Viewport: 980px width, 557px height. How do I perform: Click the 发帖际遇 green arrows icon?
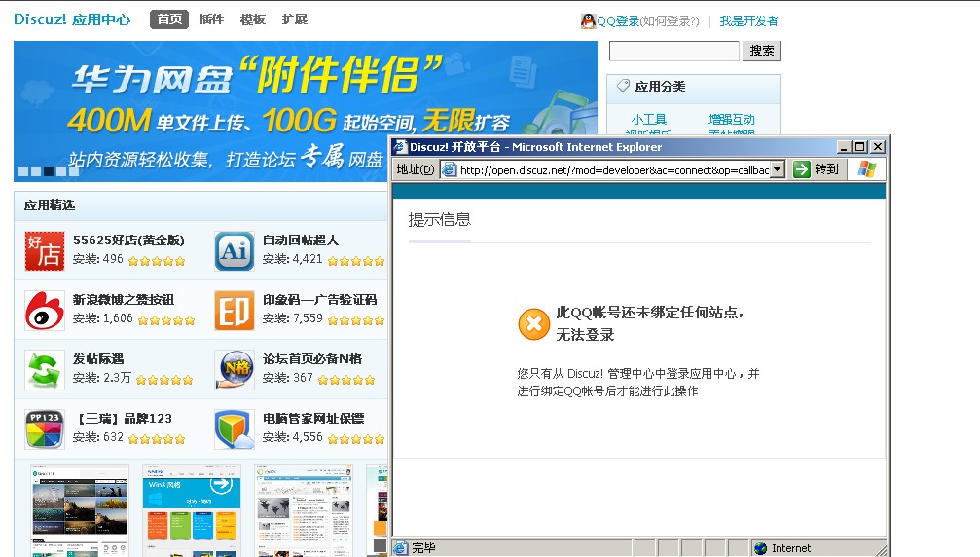point(45,369)
